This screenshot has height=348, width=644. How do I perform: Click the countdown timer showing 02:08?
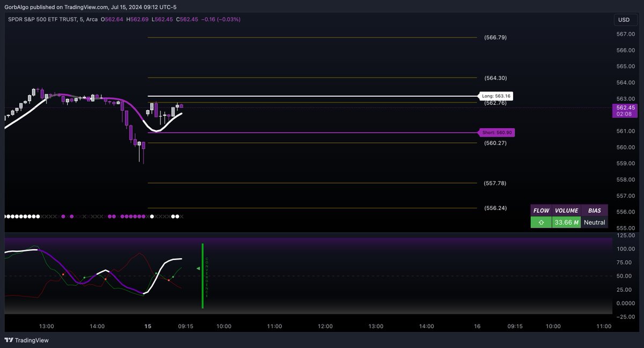(624, 113)
